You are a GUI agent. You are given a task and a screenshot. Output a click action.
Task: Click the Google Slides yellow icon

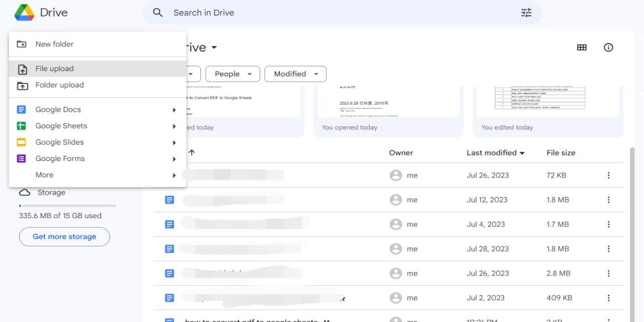point(21,143)
